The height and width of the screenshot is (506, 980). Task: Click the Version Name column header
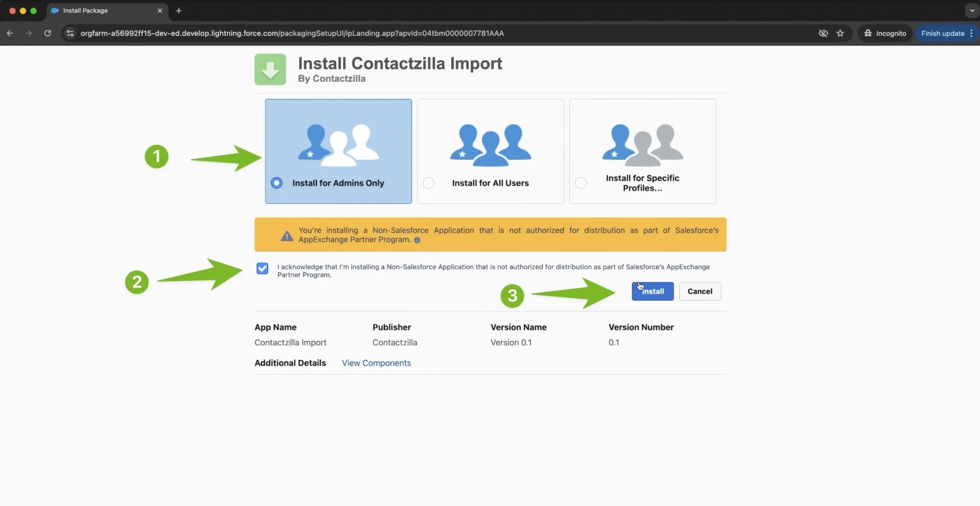(519, 327)
